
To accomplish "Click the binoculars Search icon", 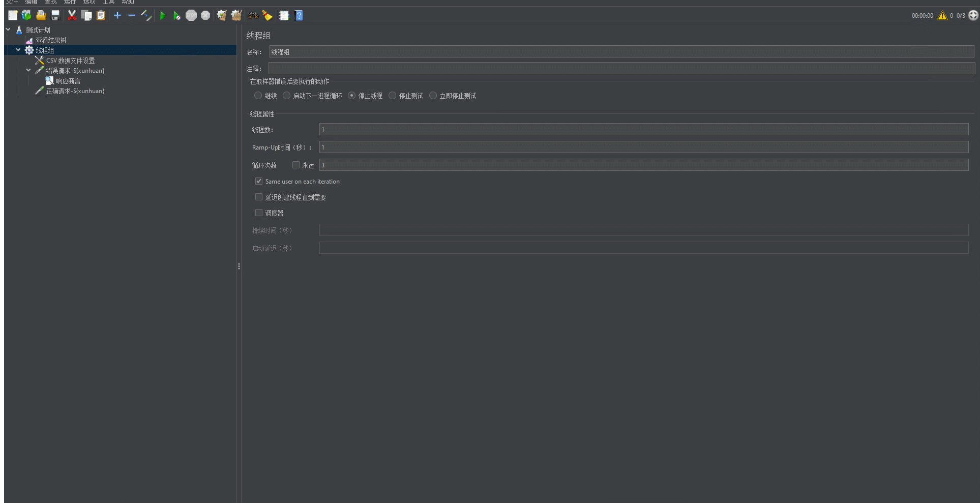I will click(253, 16).
